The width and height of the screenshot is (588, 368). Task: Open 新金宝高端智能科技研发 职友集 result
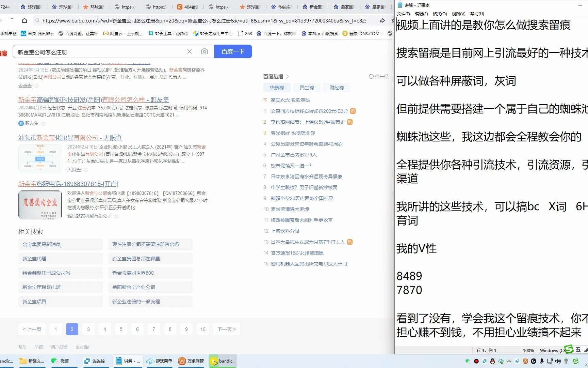pyautogui.click(x=94, y=99)
